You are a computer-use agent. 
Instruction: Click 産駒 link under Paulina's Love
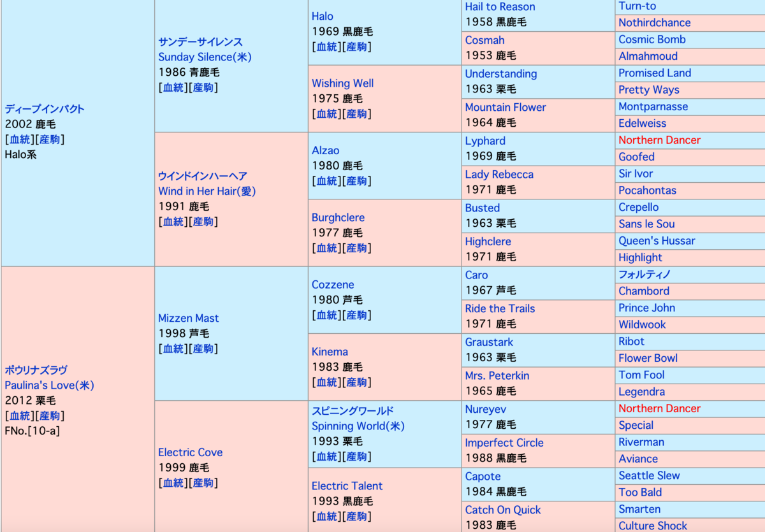click(50, 416)
